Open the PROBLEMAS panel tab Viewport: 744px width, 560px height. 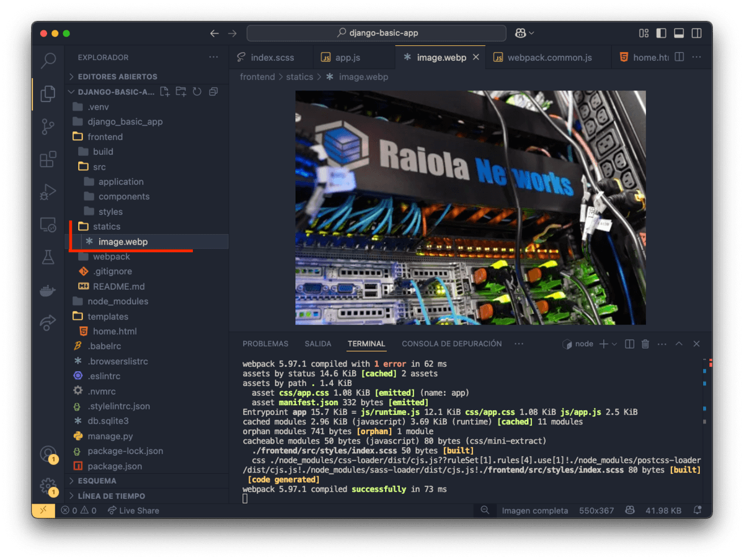(265, 344)
